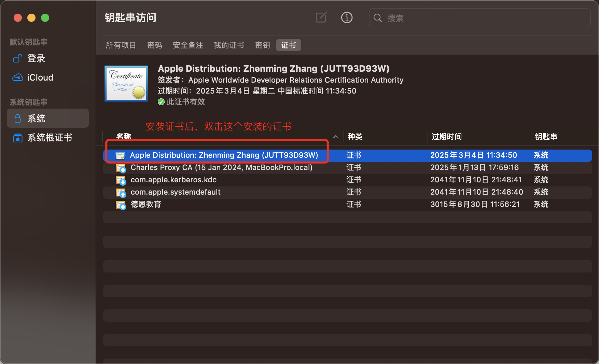Click 证书 type cell in Charles Proxy row
The width and height of the screenshot is (599, 364).
coord(354,167)
